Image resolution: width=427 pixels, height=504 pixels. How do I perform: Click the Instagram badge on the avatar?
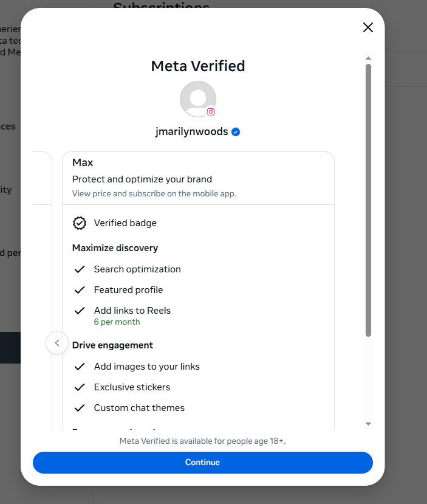click(211, 112)
